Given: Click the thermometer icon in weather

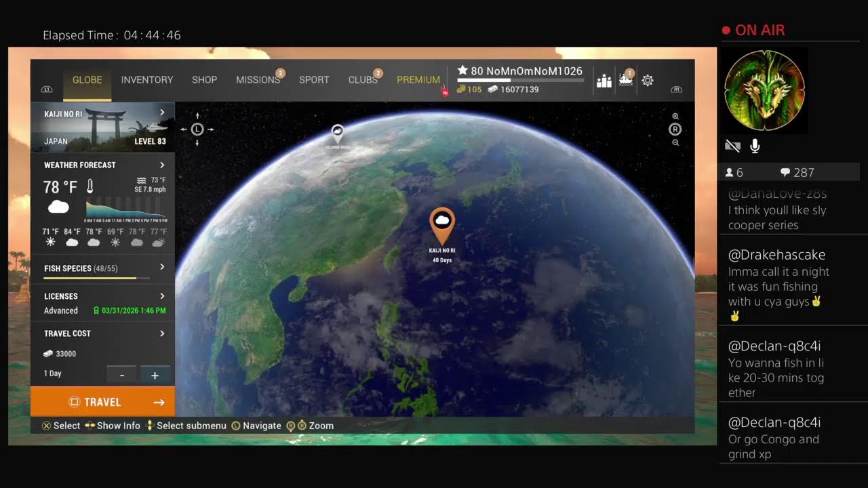Looking at the screenshot, I should tap(90, 187).
